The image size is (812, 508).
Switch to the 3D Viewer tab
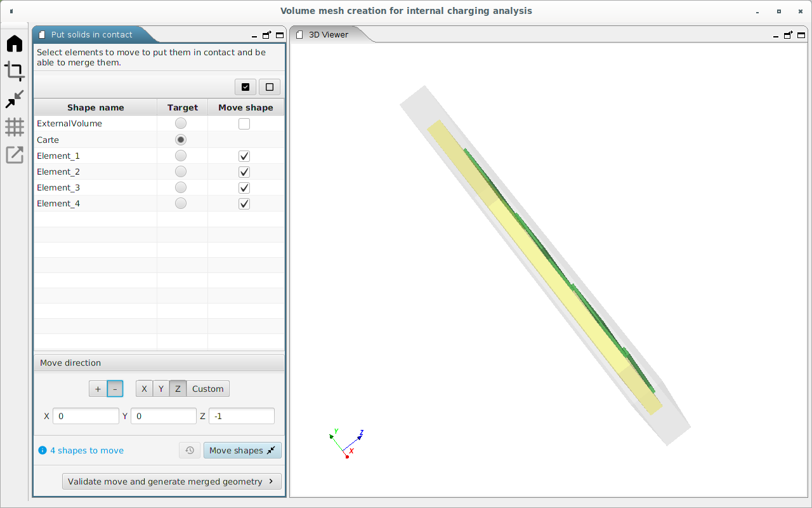[x=328, y=35]
